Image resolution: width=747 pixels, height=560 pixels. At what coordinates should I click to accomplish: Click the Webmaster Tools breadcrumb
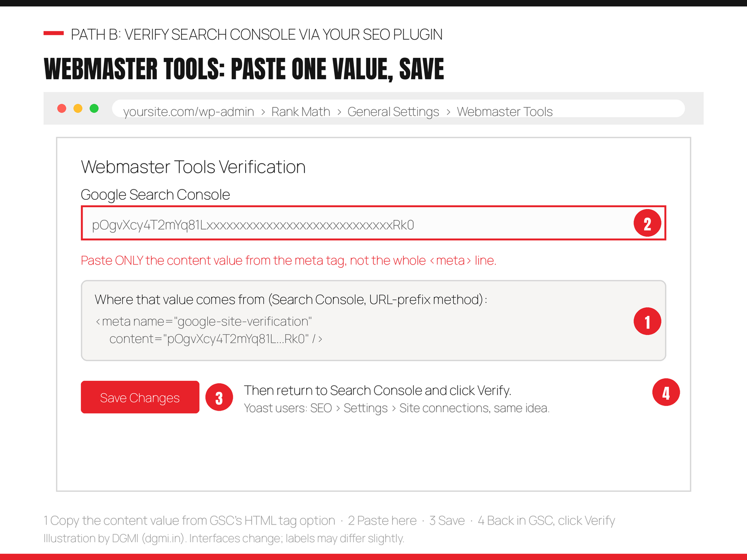pos(505,112)
